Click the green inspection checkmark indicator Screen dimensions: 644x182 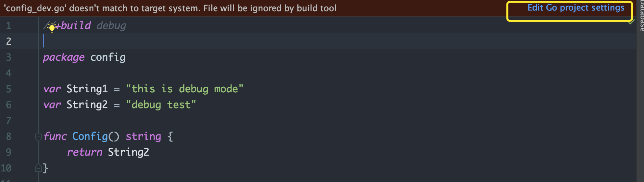point(631,22)
